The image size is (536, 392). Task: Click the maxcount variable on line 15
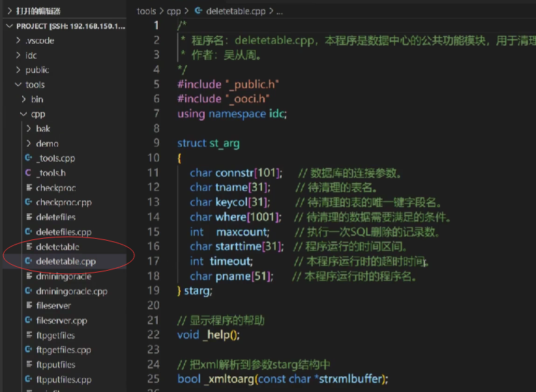click(x=243, y=232)
